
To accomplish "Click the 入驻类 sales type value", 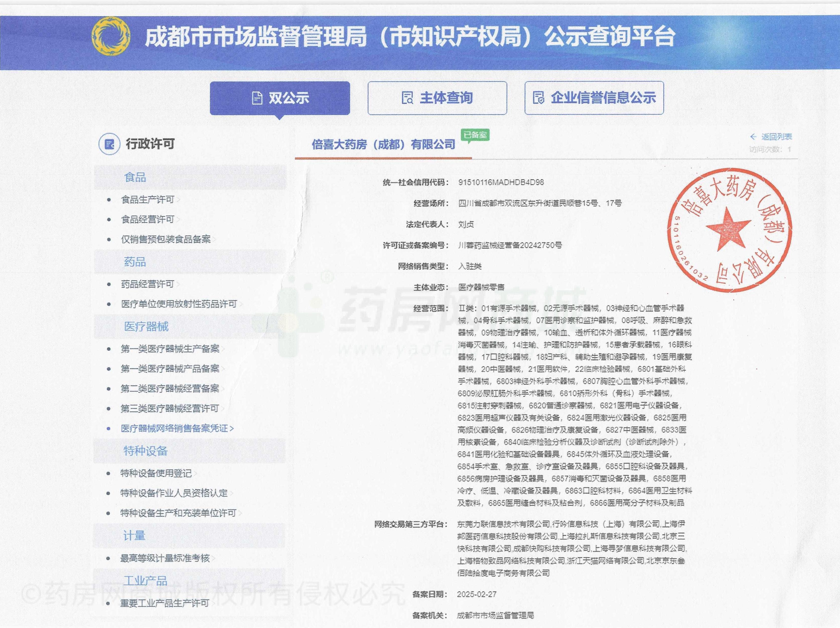I will (470, 266).
